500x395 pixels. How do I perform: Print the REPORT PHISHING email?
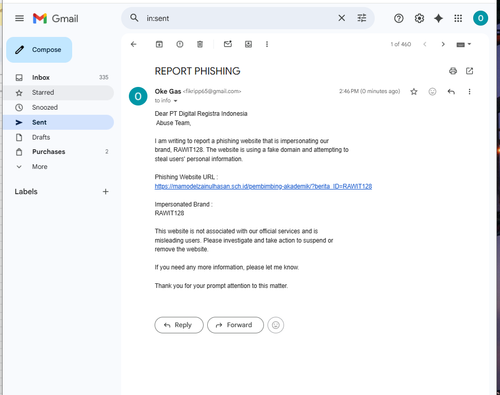(453, 71)
